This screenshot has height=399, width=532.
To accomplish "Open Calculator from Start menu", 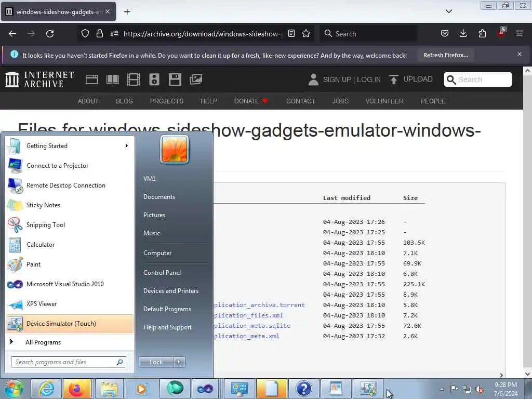I will tap(70, 245).
